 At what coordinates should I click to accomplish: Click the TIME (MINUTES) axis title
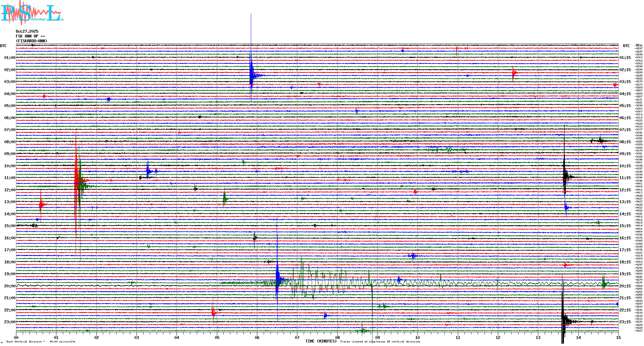(321, 341)
